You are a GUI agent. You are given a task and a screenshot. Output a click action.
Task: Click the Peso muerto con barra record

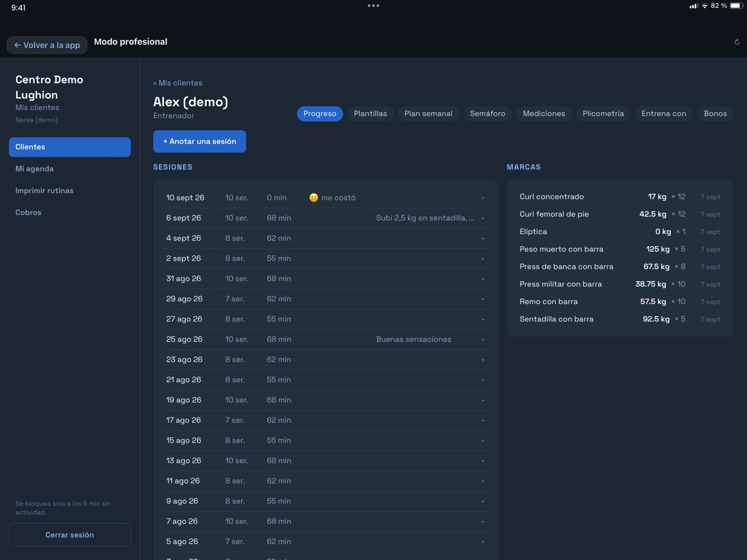coord(620,249)
